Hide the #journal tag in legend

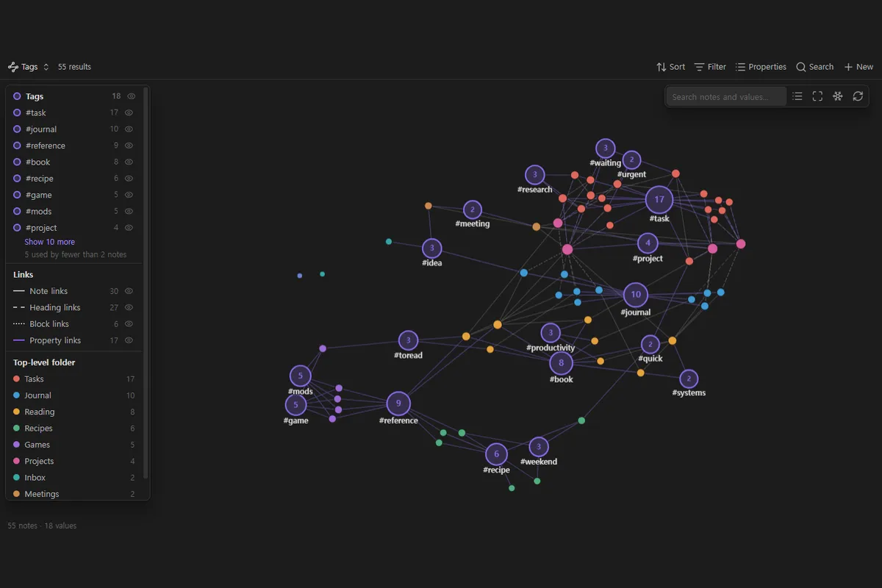click(x=129, y=129)
